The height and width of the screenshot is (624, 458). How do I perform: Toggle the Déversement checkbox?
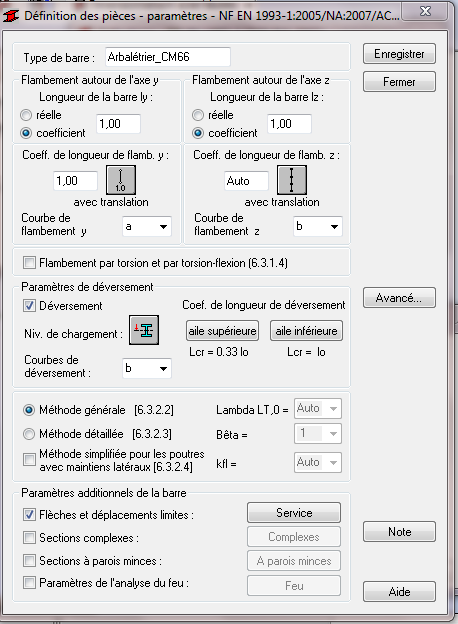coord(29,306)
